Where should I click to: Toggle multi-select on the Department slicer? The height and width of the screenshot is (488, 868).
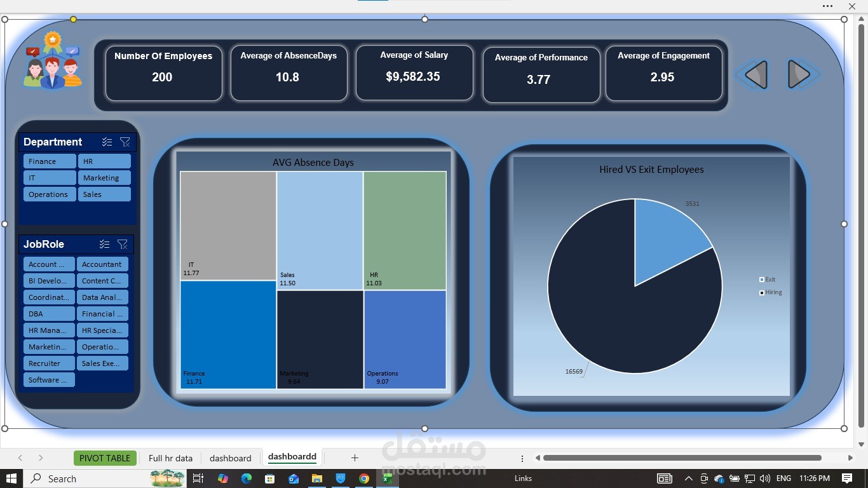(107, 142)
